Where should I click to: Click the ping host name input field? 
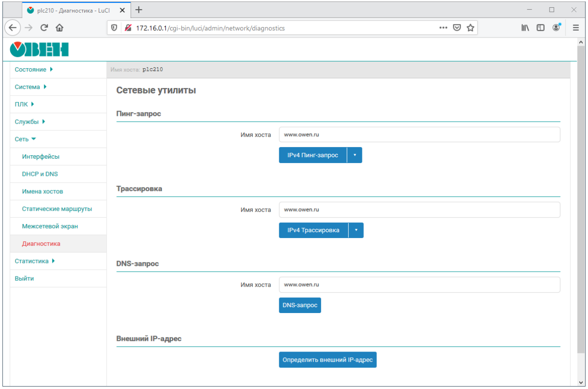[419, 134]
